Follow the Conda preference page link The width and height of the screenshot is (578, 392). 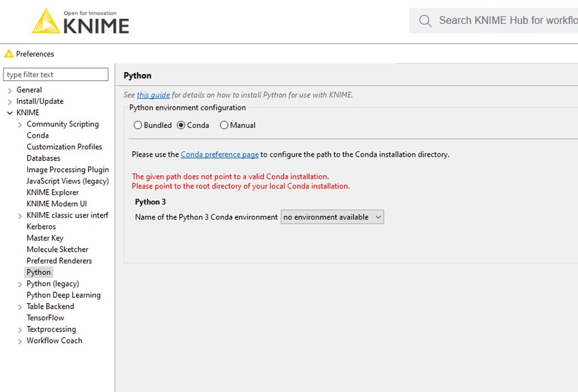(x=220, y=154)
